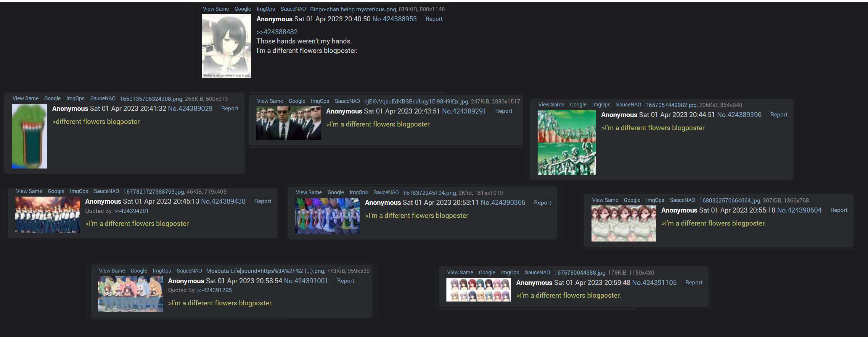Click post number No.424391001

click(306, 281)
